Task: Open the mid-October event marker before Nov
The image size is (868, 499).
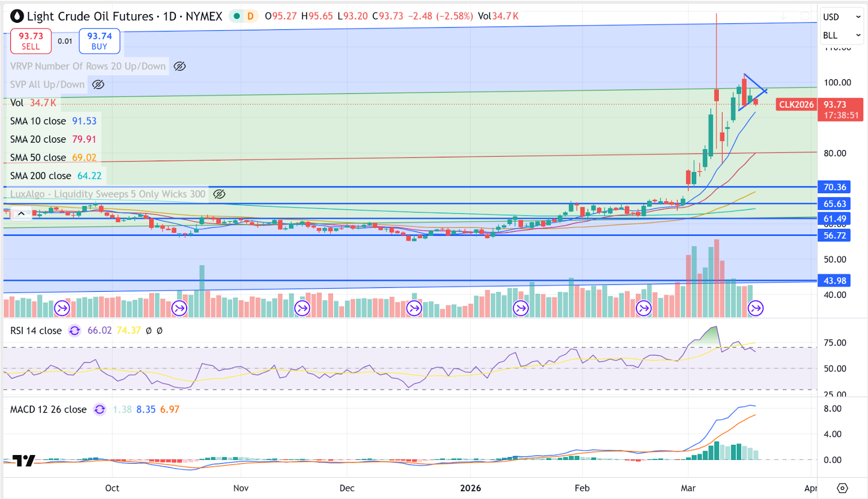Action: [179, 309]
